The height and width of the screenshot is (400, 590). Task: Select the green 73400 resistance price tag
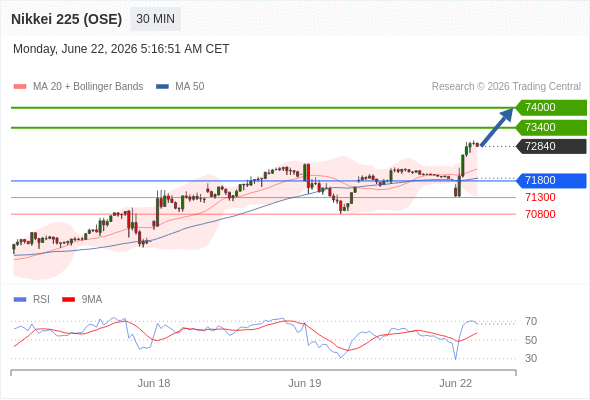pos(551,127)
